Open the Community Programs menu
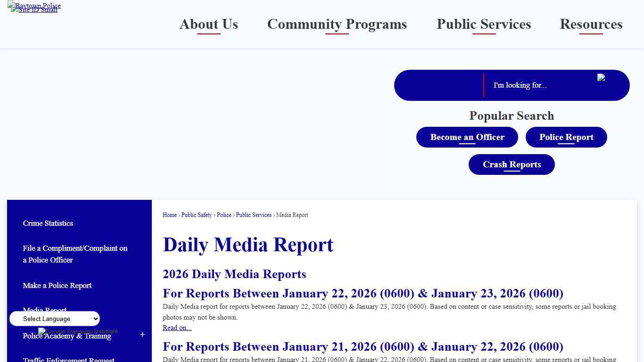 point(337,25)
